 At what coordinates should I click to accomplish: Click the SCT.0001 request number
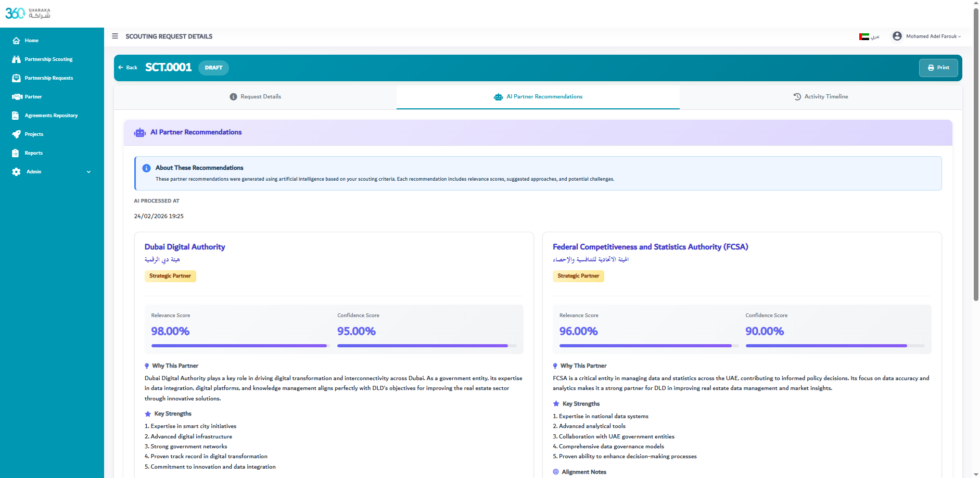tap(168, 68)
